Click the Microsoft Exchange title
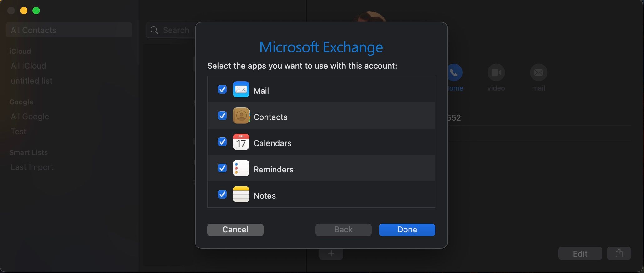 click(321, 47)
